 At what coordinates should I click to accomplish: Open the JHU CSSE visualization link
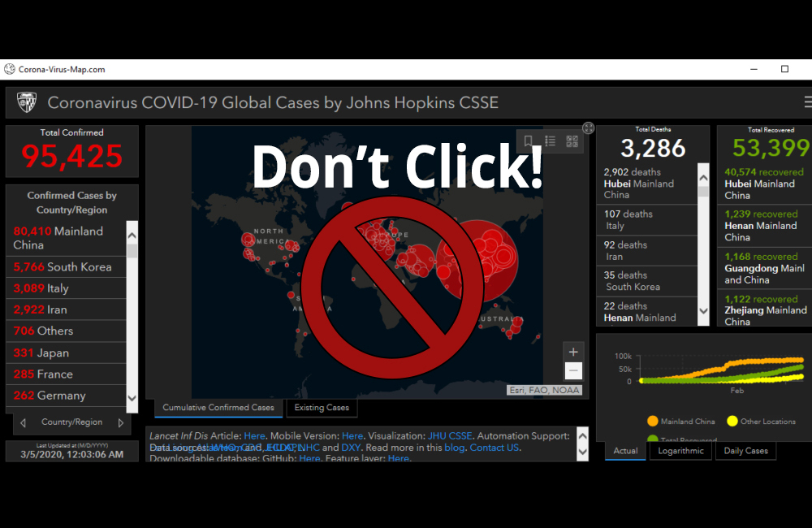tap(450, 436)
